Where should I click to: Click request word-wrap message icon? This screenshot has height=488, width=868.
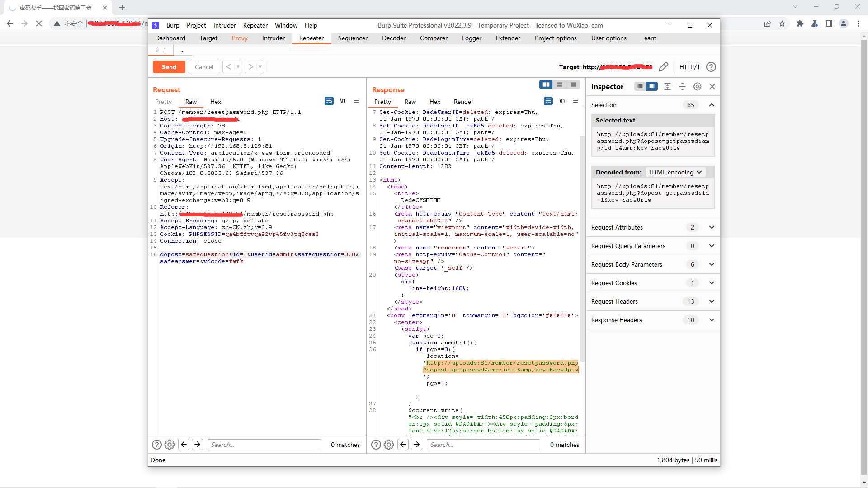click(329, 101)
